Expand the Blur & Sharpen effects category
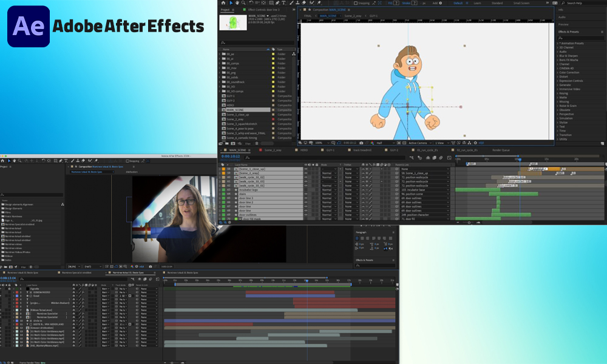607x364 pixels. tap(558, 56)
